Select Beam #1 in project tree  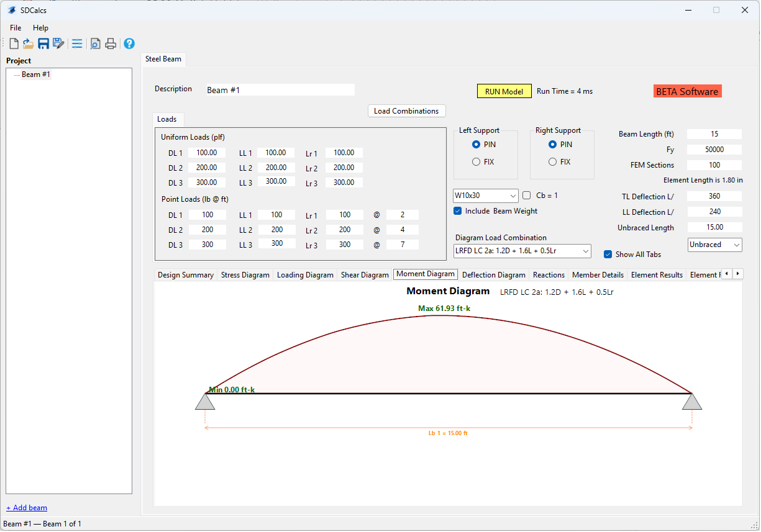click(36, 74)
